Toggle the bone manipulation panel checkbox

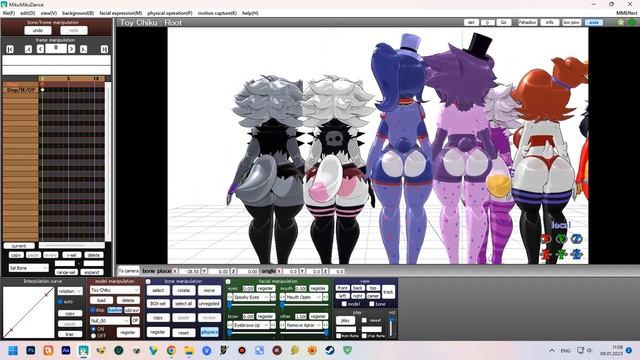148,282
